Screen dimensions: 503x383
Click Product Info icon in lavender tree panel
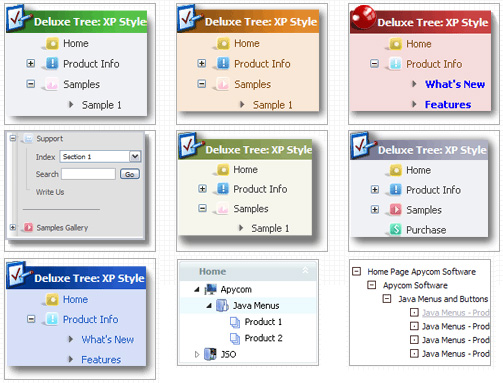[x=395, y=190]
